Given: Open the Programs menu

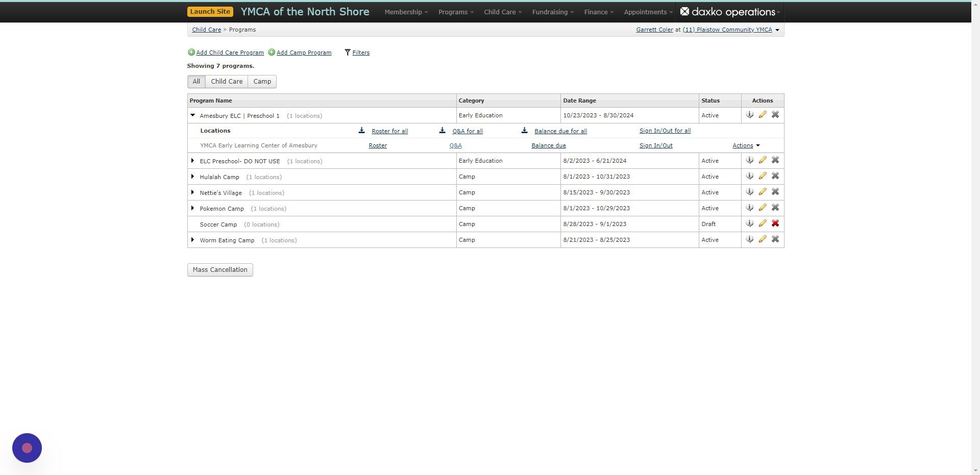Looking at the screenshot, I should [x=454, y=12].
